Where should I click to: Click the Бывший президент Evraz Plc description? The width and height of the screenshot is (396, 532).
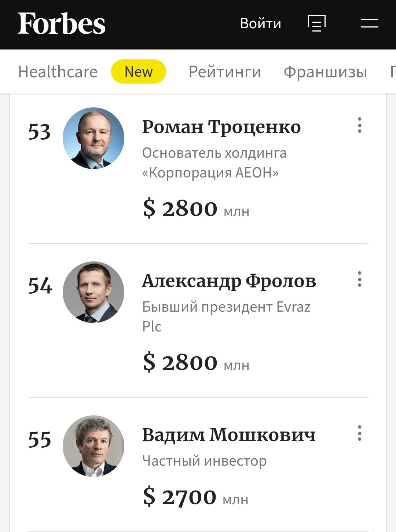(x=226, y=316)
